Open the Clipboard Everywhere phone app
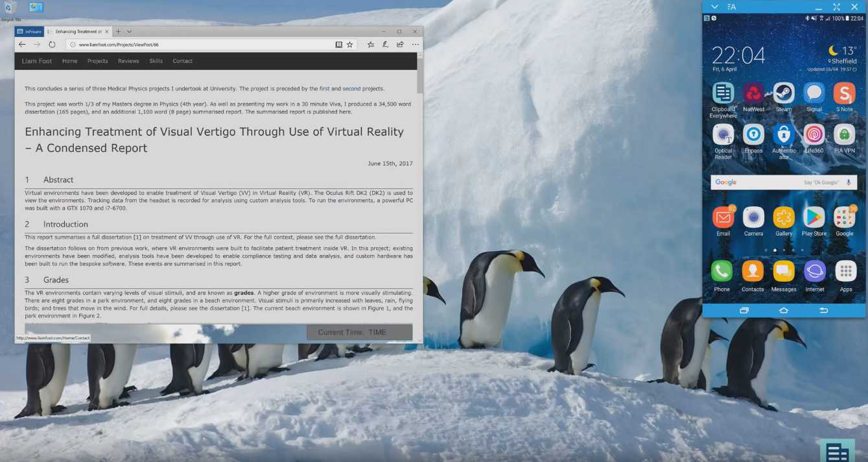The width and height of the screenshot is (868, 462). click(x=723, y=93)
